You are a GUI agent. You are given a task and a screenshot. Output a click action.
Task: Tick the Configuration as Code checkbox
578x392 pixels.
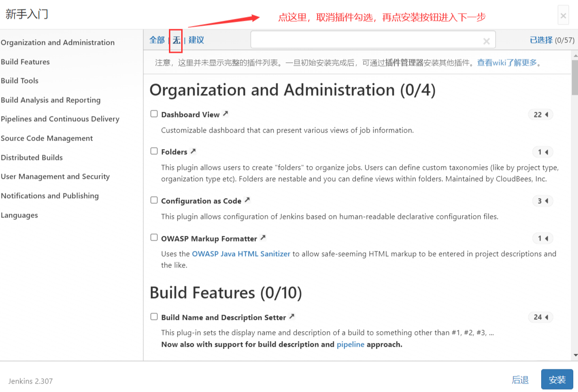click(154, 200)
